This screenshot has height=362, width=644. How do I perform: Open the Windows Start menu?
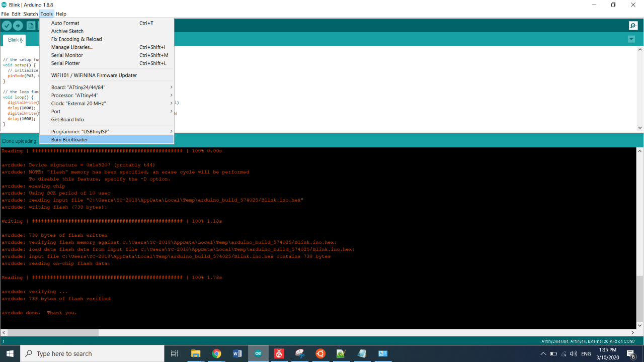coord(10,353)
